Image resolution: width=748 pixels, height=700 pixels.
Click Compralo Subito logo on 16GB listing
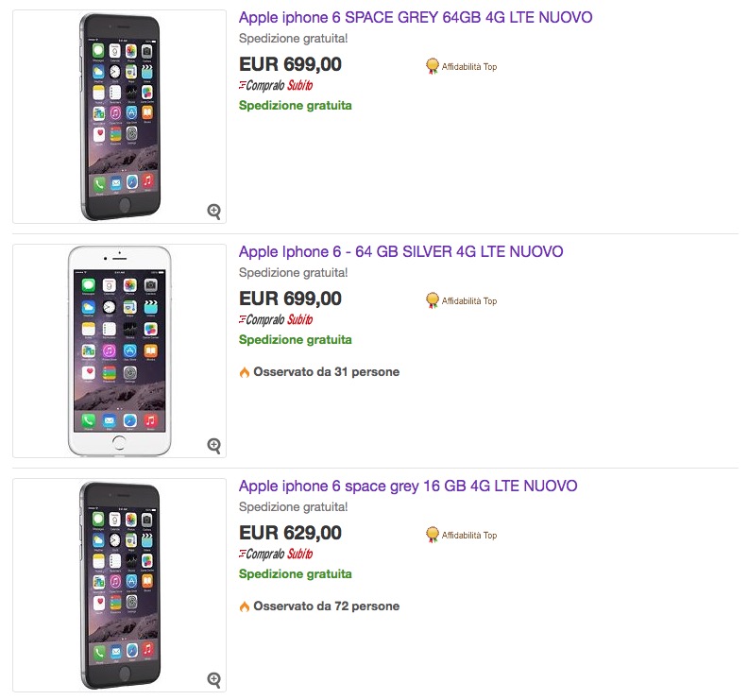tap(276, 554)
